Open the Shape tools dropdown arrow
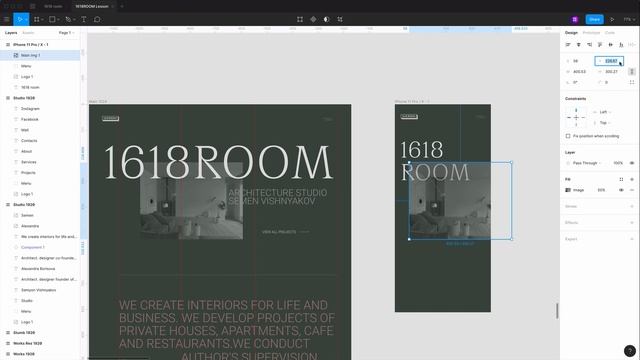Image resolution: width=640 pixels, height=360 pixels. coord(58,20)
